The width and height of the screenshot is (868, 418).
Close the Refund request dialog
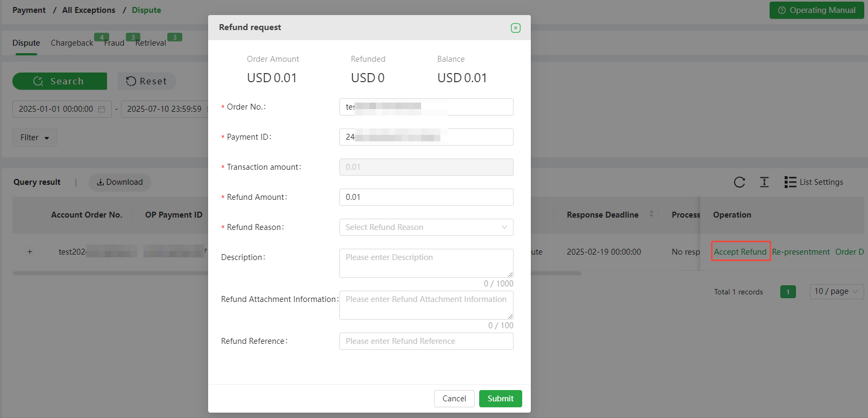(x=515, y=28)
